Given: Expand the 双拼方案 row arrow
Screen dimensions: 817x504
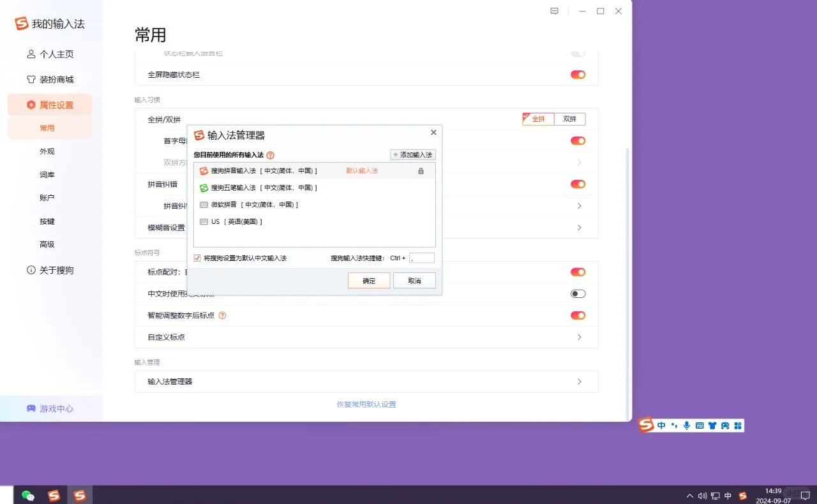Looking at the screenshot, I should [580, 163].
